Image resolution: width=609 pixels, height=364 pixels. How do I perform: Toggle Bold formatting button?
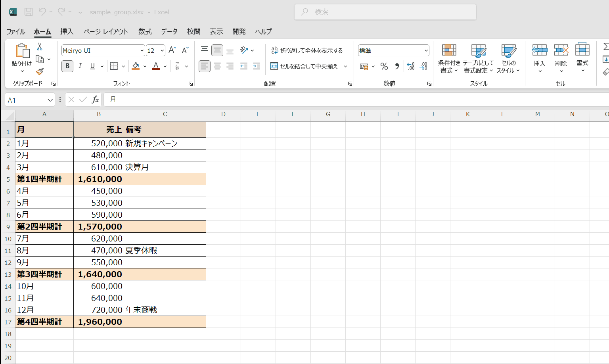[x=67, y=66]
